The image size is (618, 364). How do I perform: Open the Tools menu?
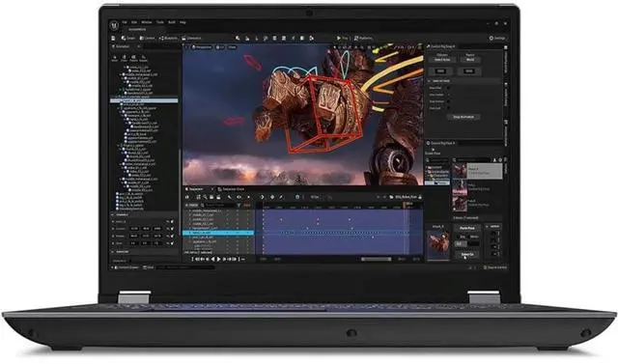[x=160, y=22]
